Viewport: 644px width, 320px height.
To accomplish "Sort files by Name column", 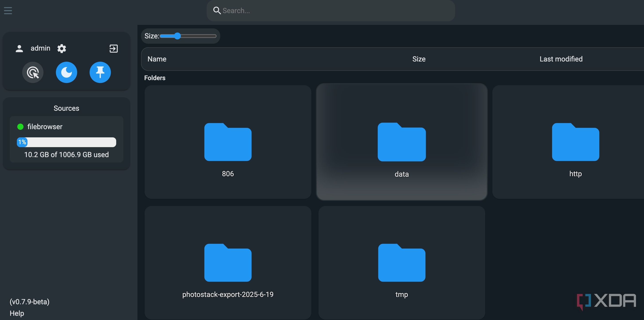I will click(x=157, y=59).
